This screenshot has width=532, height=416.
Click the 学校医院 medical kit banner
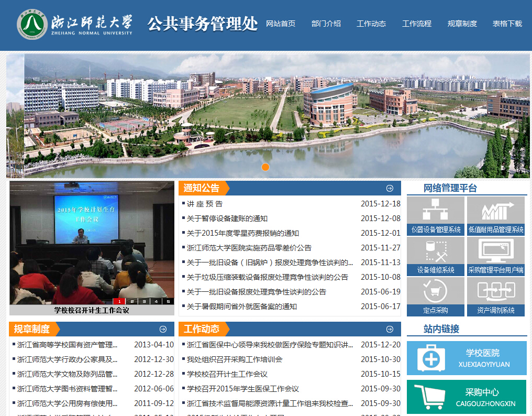[466, 358]
